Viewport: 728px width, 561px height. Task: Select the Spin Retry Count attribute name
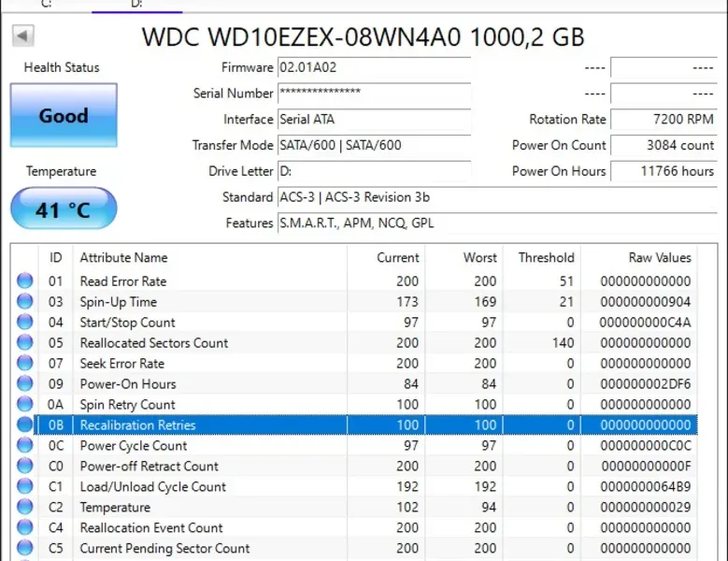tap(127, 405)
